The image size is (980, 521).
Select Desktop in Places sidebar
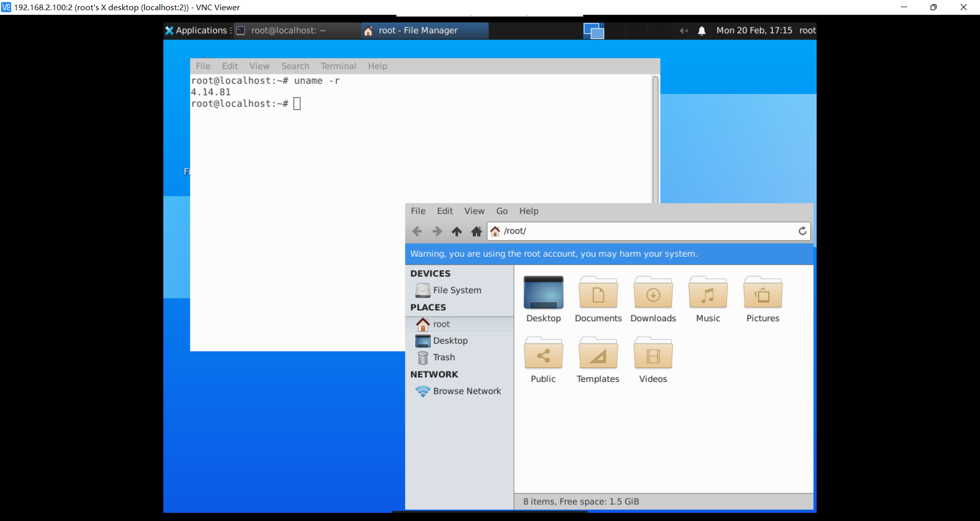tap(459, 341)
